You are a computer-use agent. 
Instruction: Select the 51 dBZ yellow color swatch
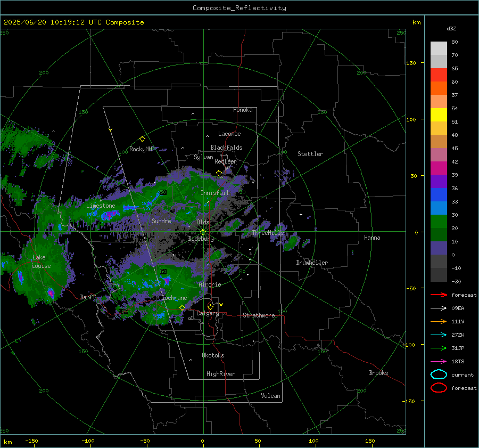click(x=439, y=115)
